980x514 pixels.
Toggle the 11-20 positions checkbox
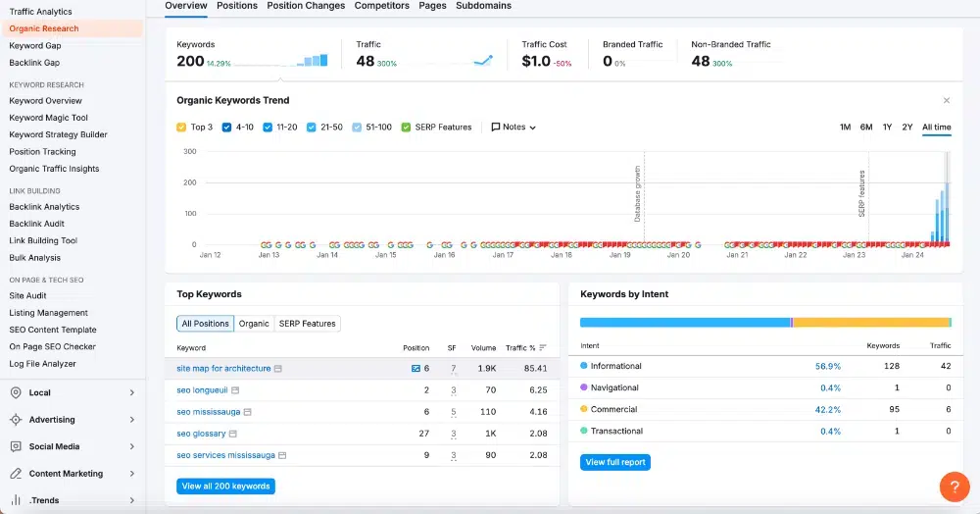268,127
